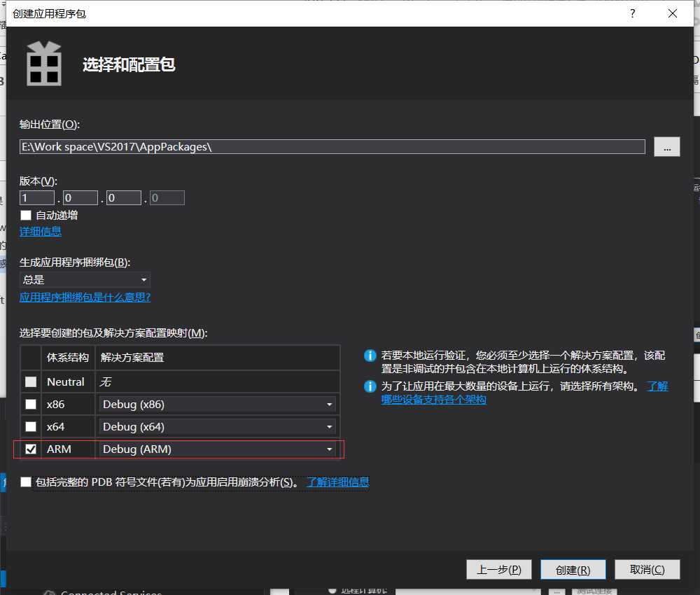The image size is (700, 595).
Task: Click the package gift box icon
Action: [x=43, y=64]
